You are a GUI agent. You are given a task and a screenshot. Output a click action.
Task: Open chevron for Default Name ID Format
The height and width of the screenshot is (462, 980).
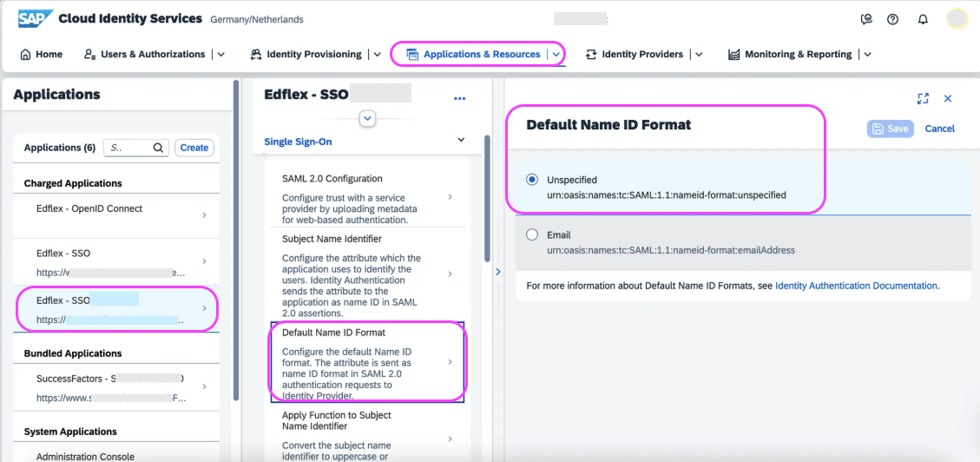tap(450, 362)
